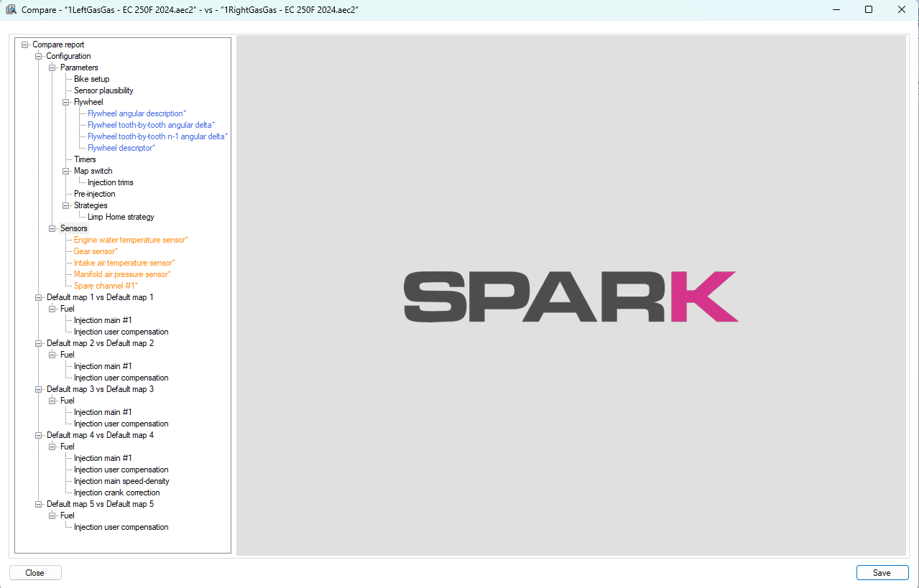The image size is (919, 588).
Task: Select Engine water temperature sensor item
Action: 131,240
